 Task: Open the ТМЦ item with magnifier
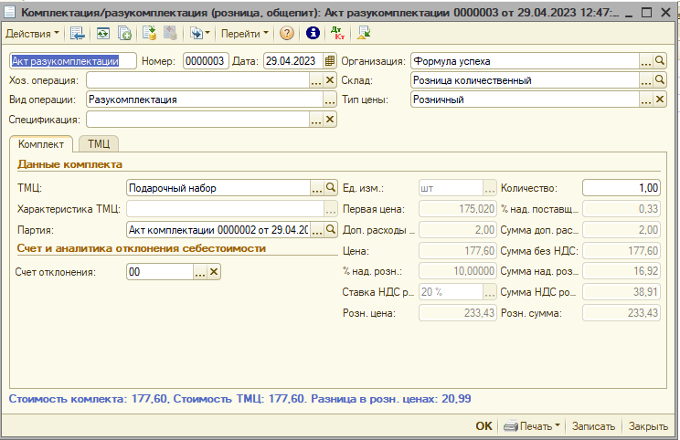click(330, 187)
